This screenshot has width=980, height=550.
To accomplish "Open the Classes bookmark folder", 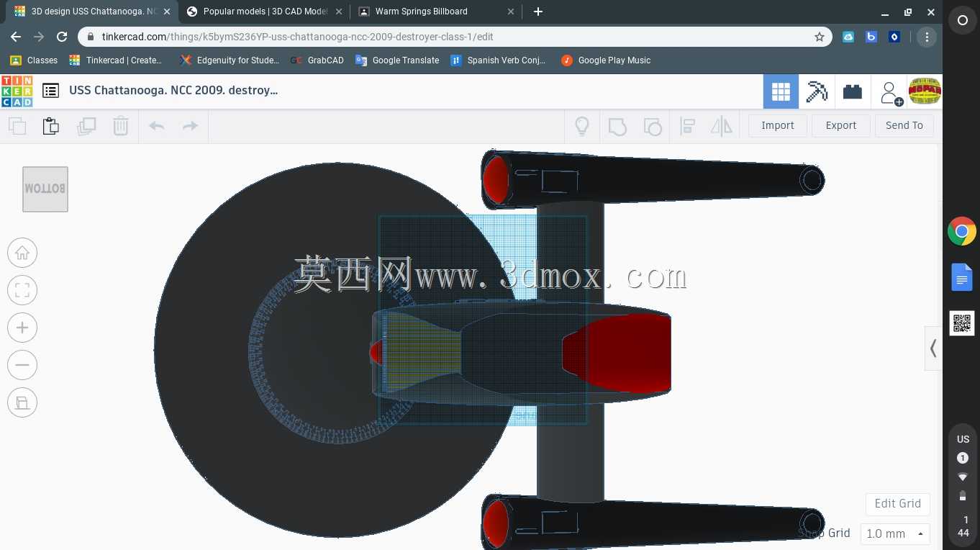I will (33, 60).
